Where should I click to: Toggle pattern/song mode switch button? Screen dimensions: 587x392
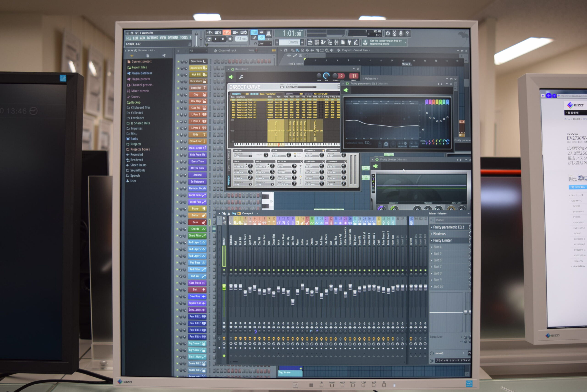[209, 39]
